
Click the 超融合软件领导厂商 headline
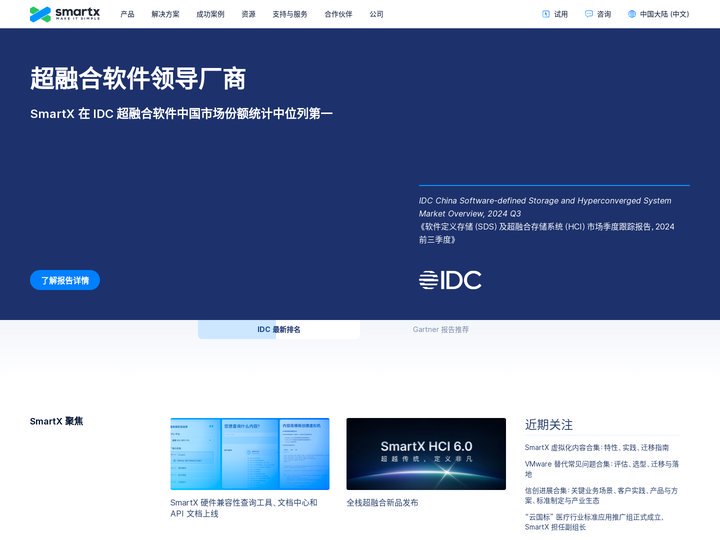138,78
